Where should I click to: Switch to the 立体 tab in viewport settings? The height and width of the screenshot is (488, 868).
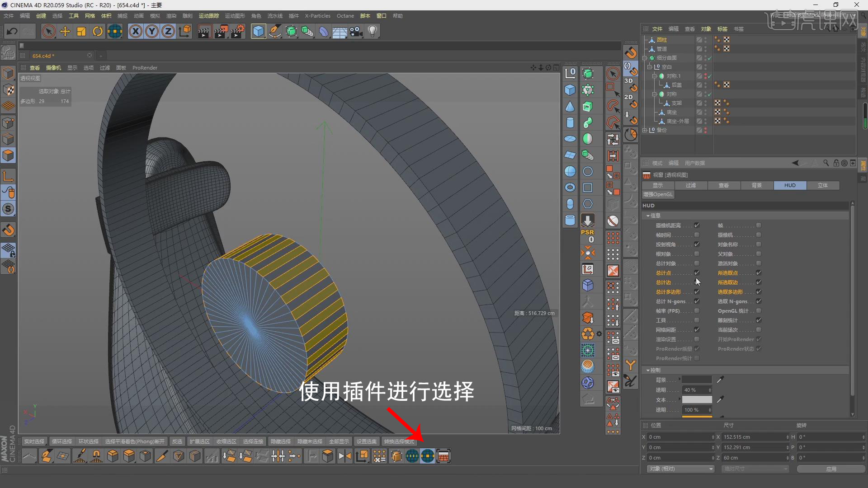click(x=823, y=185)
